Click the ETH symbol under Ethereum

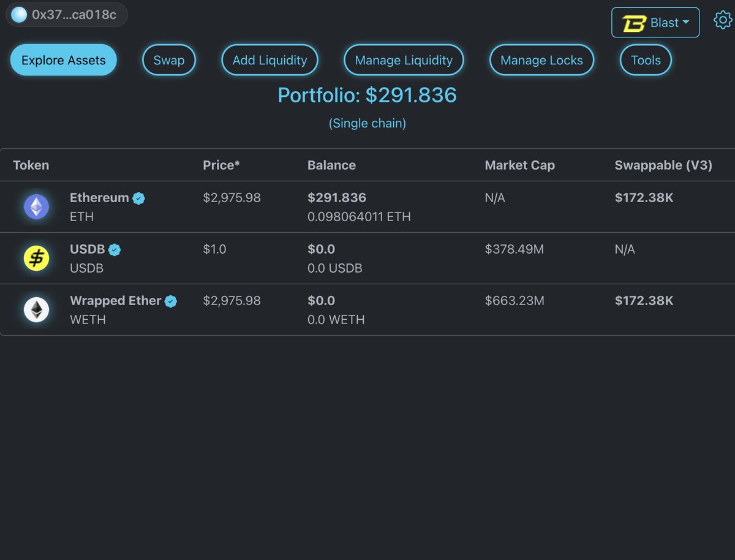tap(82, 217)
